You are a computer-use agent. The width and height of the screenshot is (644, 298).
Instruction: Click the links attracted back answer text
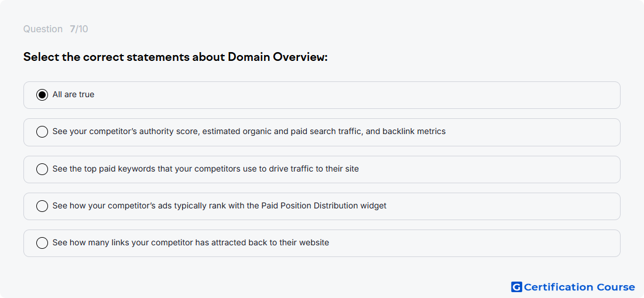coord(191,242)
